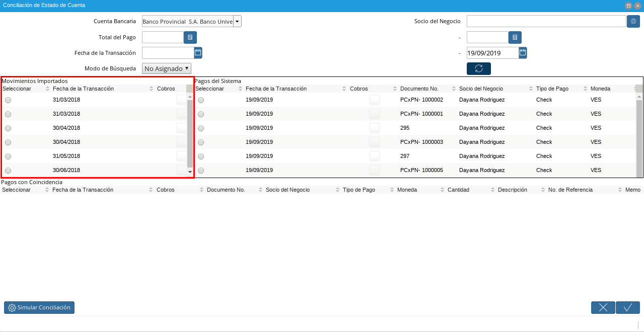Viewport: 644px width, 332px height.
Task: Open the Total del Pago calculator icon
Action: pyautogui.click(x=190, y=37)
